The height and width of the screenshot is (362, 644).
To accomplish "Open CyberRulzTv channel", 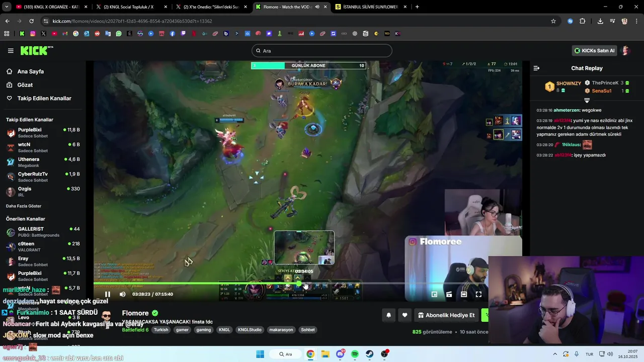I will coord(43,177).
